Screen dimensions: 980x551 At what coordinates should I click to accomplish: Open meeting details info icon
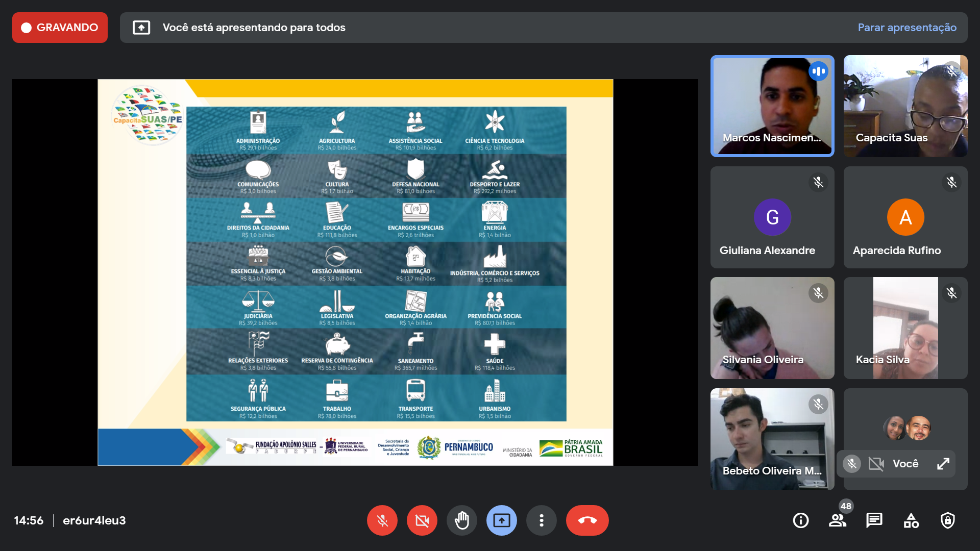(x=800, y=520)
